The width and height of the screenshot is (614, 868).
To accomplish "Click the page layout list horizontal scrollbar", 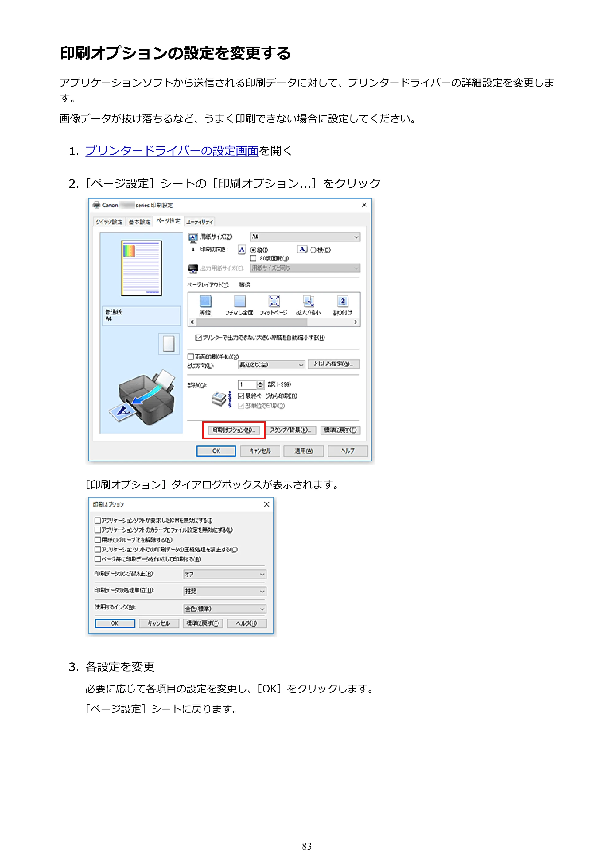I will (x=274, y=322).
